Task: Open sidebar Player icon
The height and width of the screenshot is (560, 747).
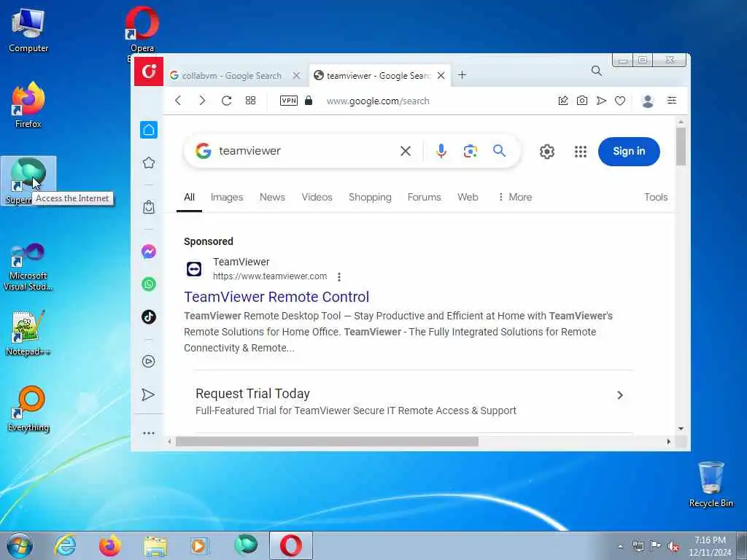Action: coord(149,362)
